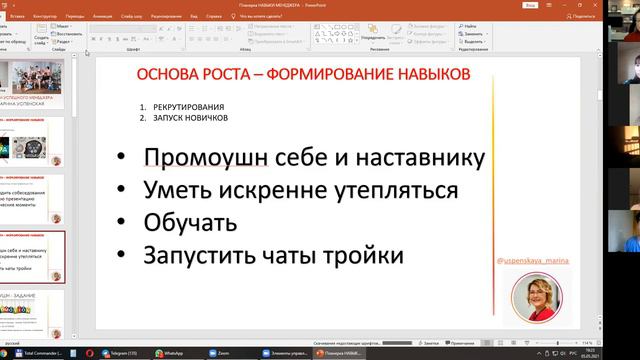Viewport: 640px width, 360px height.
Task: Open the Конструктор ribbon tab
Action: tap(45, 16)
